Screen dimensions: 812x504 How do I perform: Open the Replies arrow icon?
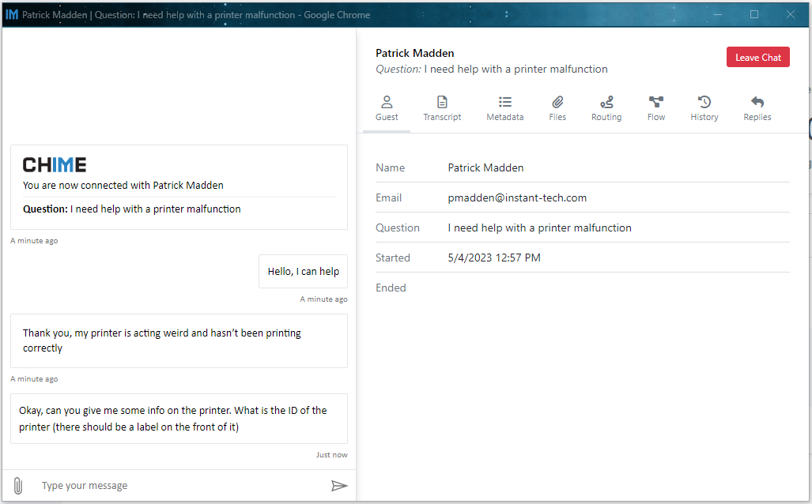point(757,102)
